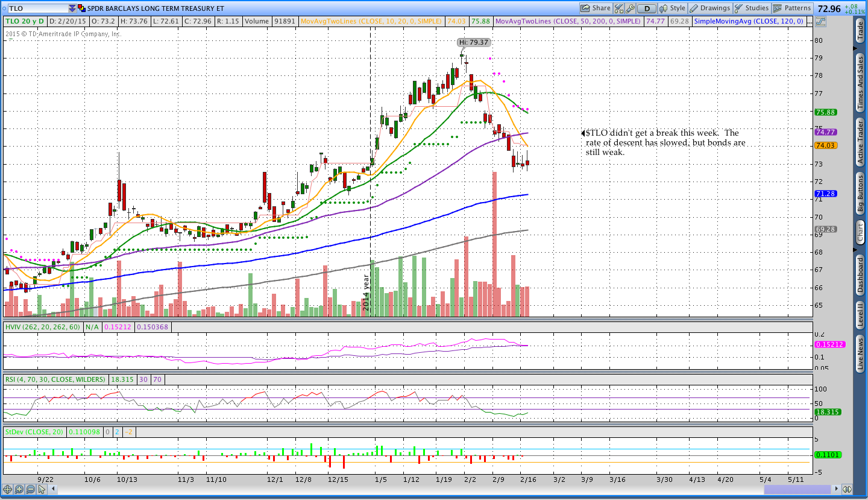Screen dimensions: 868x500
Task: Click the zoom in magnifier icon
Action: coord(19,489)
